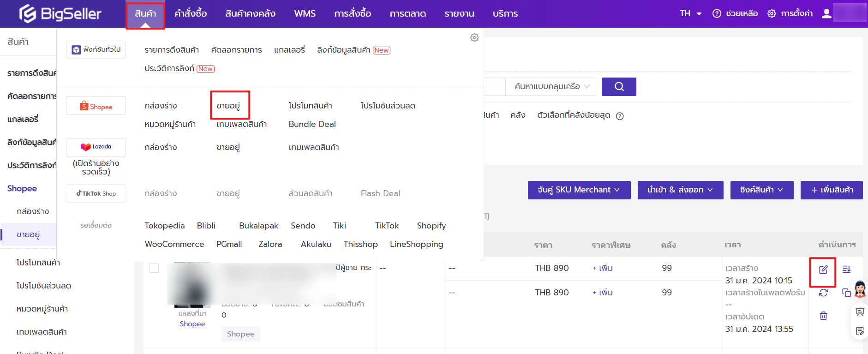The image size is (868, 354).
Task: Open the ค้นหาแบบคลุมเครือ search mode dropdown
Action: point(551,86)
